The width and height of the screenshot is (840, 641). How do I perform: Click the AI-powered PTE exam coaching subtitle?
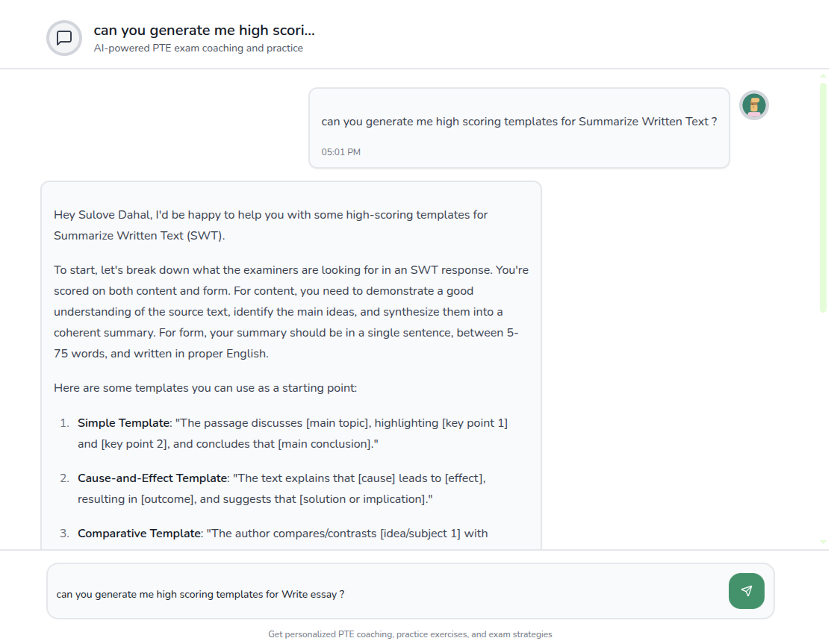coord(198,49)
